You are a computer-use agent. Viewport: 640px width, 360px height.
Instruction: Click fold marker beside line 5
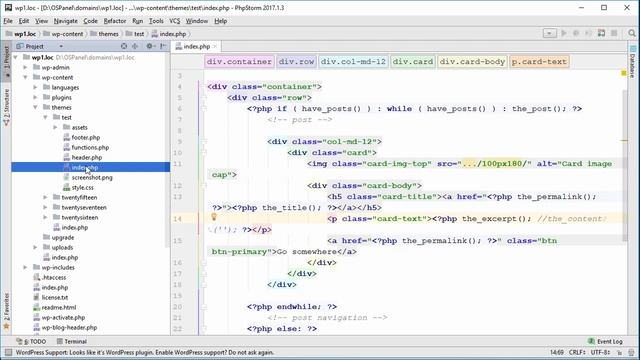[x=204, y=98]
